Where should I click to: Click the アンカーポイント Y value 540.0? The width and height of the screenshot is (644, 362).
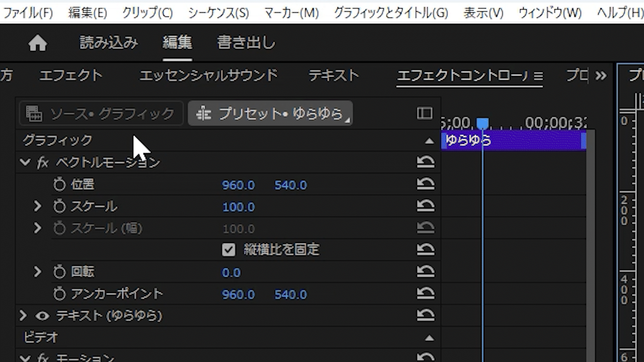coord(290,295)
